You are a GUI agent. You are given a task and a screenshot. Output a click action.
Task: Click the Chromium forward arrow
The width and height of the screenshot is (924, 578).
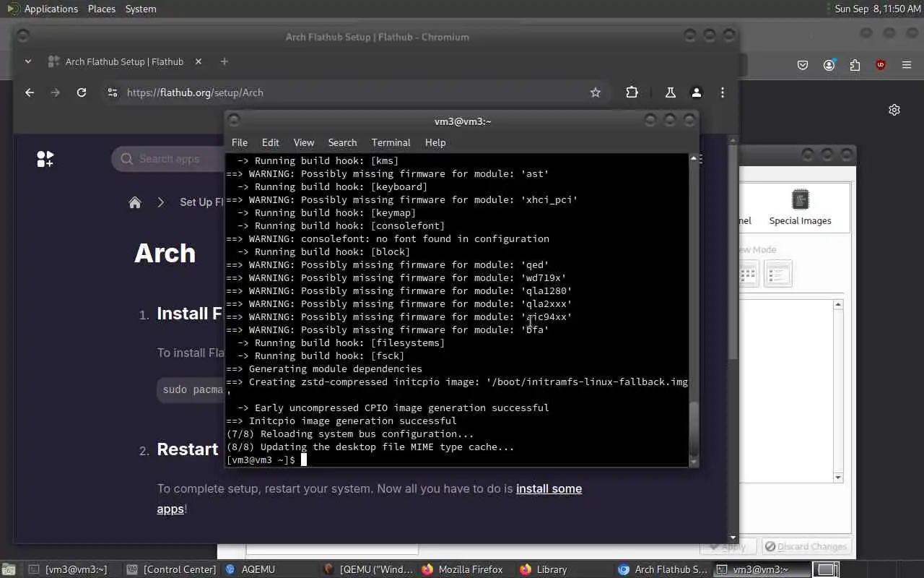point(56,92)
